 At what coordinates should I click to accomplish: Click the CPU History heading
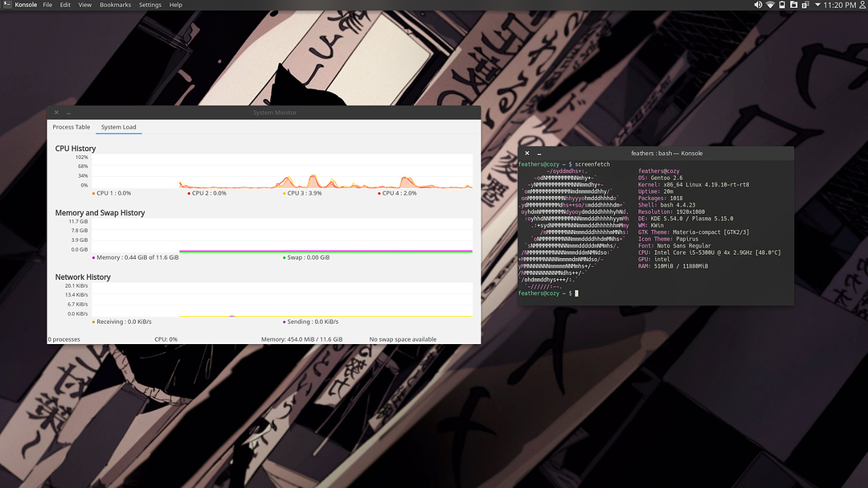76,149
